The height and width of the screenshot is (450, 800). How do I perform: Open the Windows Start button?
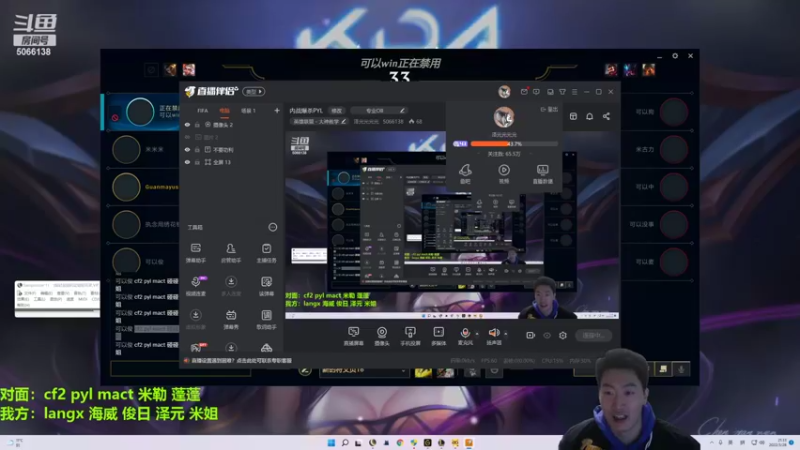tap(331, 442)
